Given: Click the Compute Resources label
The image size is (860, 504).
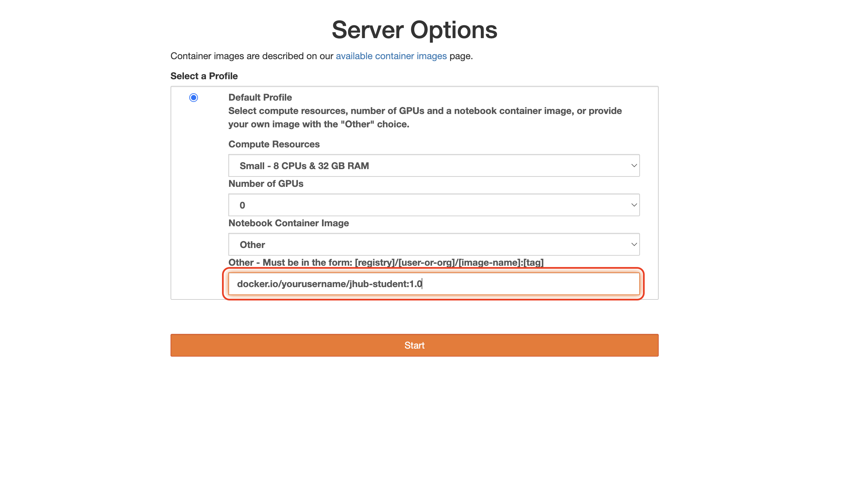Looking at the screenshot, I should 274,144.
